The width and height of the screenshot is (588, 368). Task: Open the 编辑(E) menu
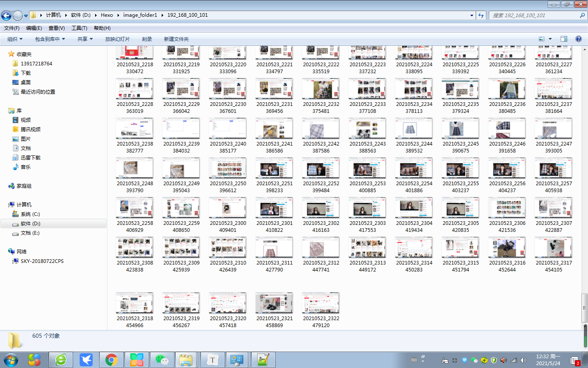click(x=34, y=28)
